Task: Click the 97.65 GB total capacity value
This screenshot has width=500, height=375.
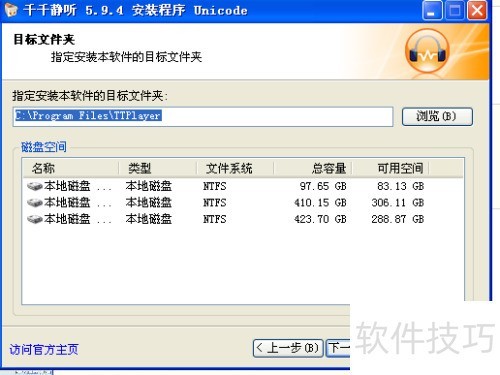Action: 323,186
